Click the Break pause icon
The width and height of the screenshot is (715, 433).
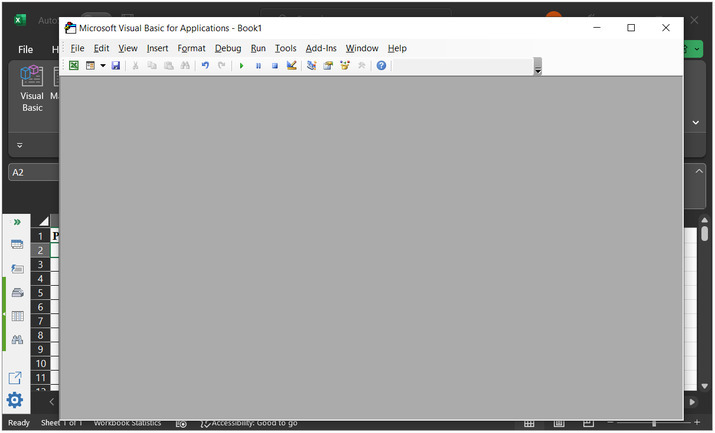point(258,66)
